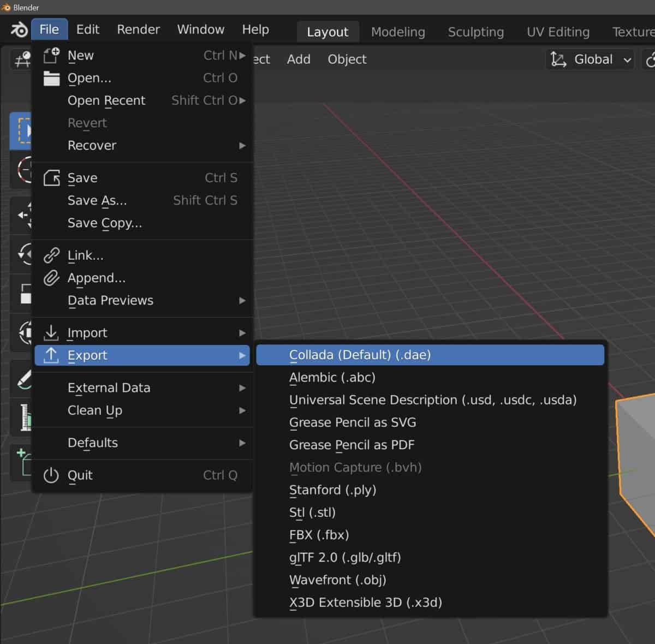This screenshot has height=644, width=655.
Task: Click Save As in the File menu
Action: [97, 200]
